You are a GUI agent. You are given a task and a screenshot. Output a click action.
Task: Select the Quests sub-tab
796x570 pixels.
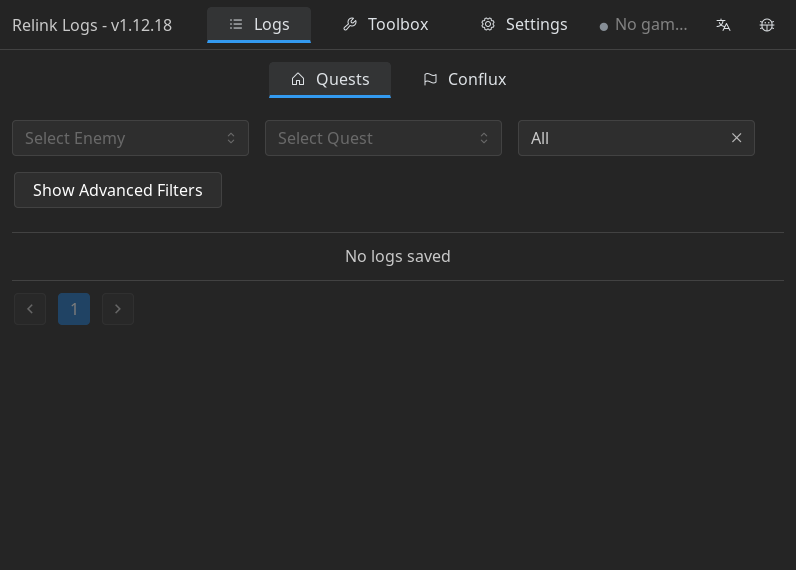pos(330,80)
